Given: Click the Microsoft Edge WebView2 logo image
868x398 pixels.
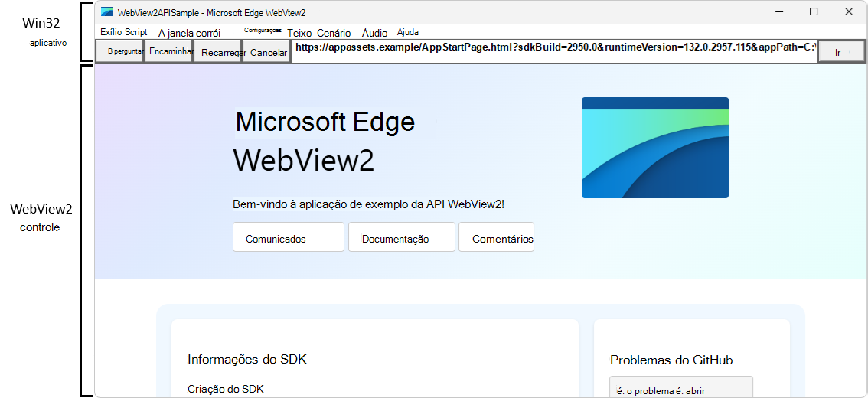Looking at the screenshot, I should pyautogui.click(x=655, y=148).
